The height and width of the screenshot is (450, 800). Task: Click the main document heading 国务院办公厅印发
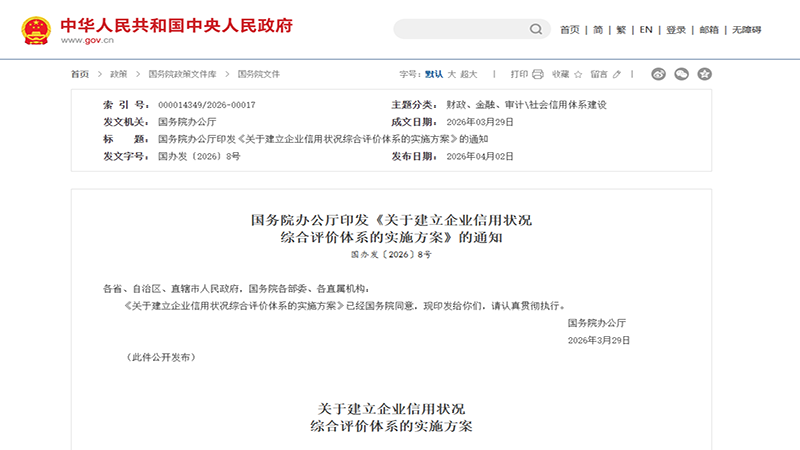click(391, 229)
